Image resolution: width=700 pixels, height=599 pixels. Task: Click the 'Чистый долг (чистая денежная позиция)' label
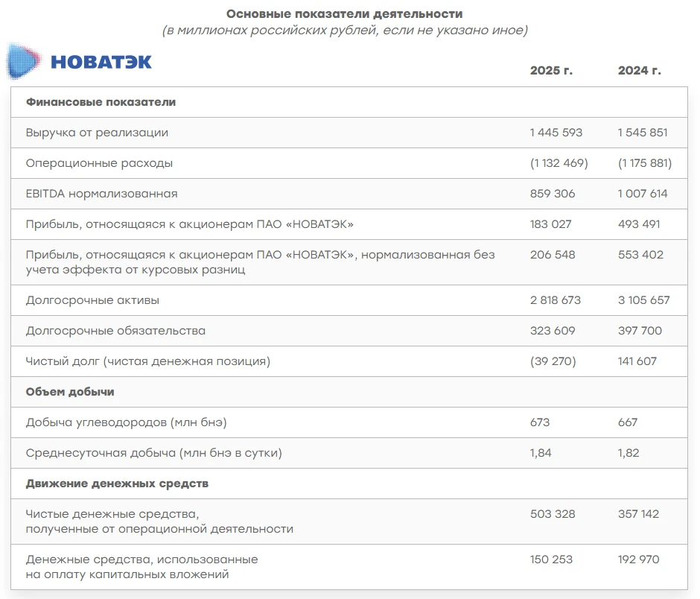pyautogui.click(x=148, y=361)
